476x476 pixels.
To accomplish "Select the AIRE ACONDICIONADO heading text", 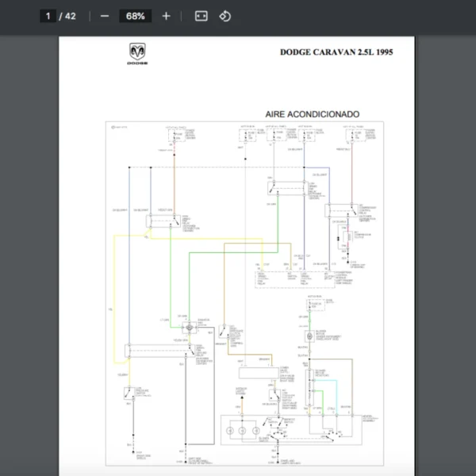I will click(x=312, y=114).
